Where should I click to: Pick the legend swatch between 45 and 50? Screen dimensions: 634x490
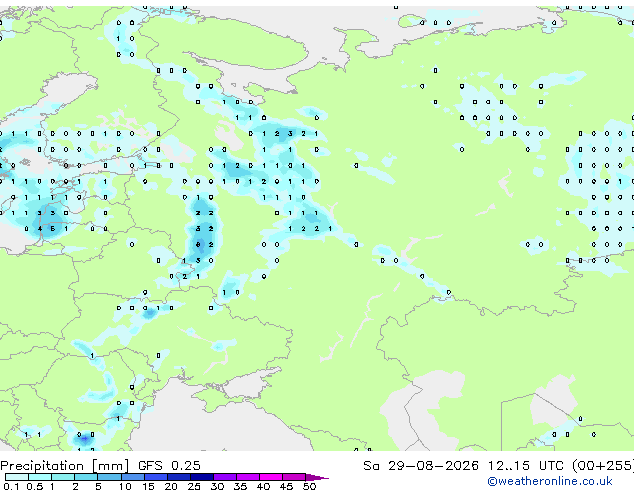click(x=294, y=477)
